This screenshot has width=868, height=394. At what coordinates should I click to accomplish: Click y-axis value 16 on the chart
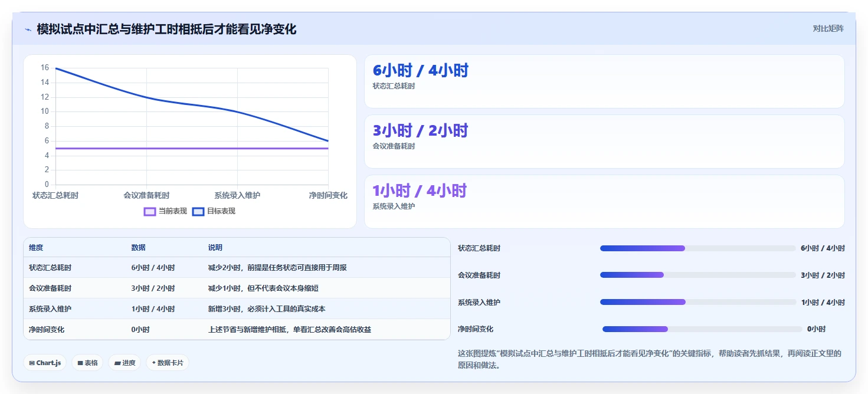tap(45, 68)
